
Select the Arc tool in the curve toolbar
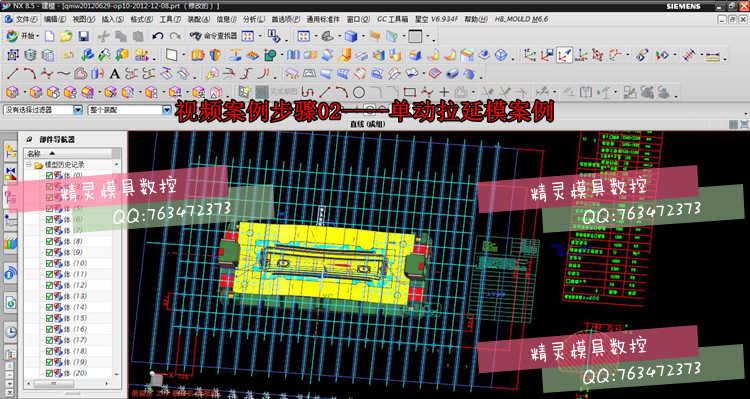click(x=30, y=74)
